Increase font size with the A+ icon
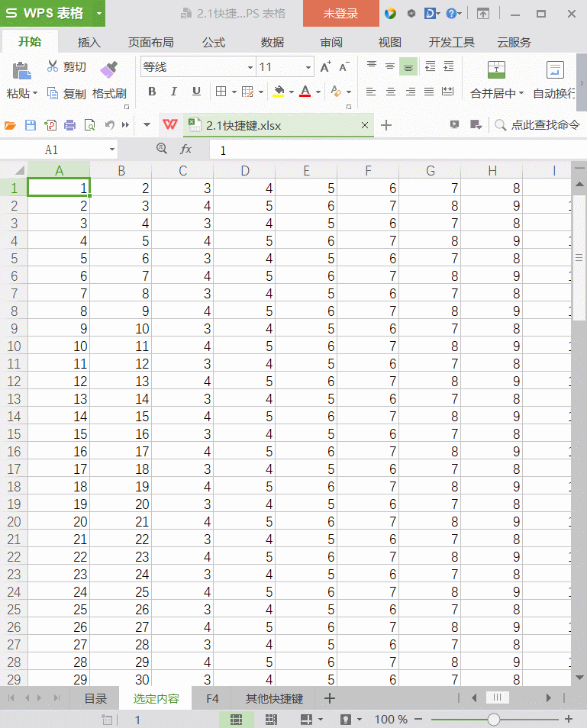This screenshot has height=728, width=587. pos(326,67)
